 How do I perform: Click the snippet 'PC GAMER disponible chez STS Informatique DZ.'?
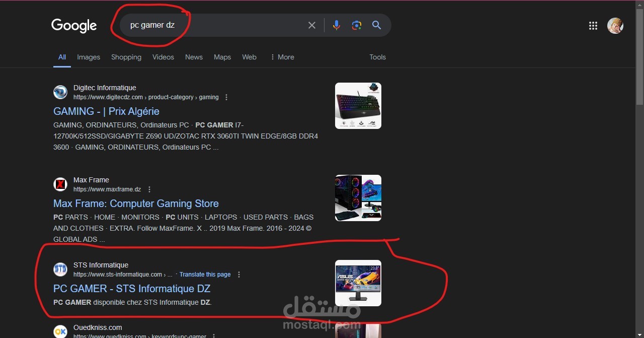[x=132, y=302]
